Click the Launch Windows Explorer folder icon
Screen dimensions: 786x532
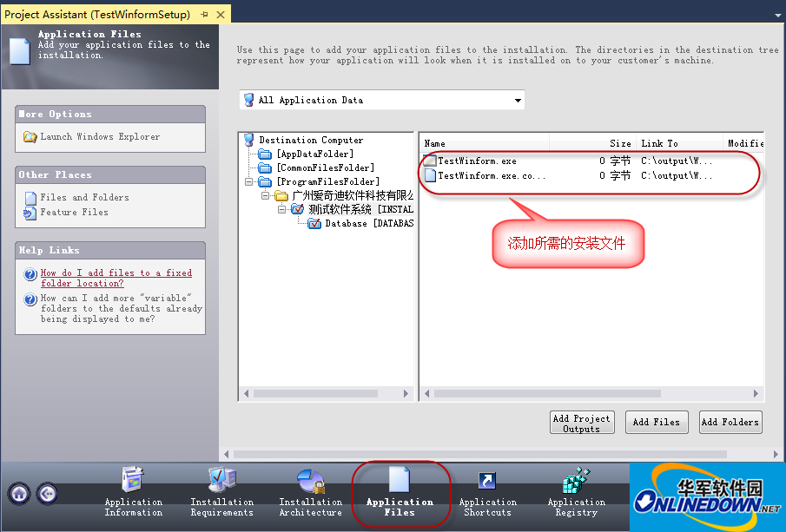(x=30, y=137)
